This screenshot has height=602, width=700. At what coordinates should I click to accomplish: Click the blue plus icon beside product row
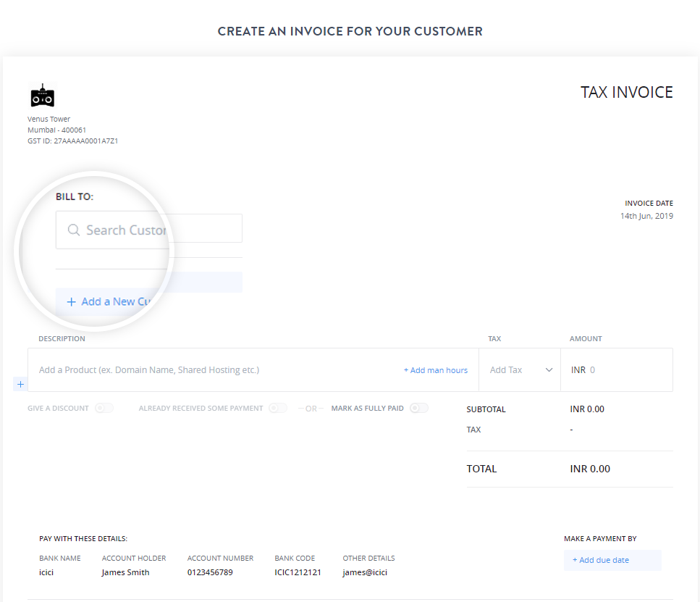click(20, 384)
